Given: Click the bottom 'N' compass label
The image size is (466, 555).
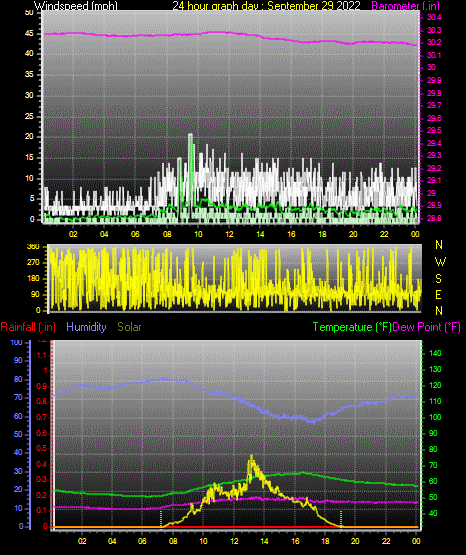Looking at the screenshot, I should [x=439, y=311].
